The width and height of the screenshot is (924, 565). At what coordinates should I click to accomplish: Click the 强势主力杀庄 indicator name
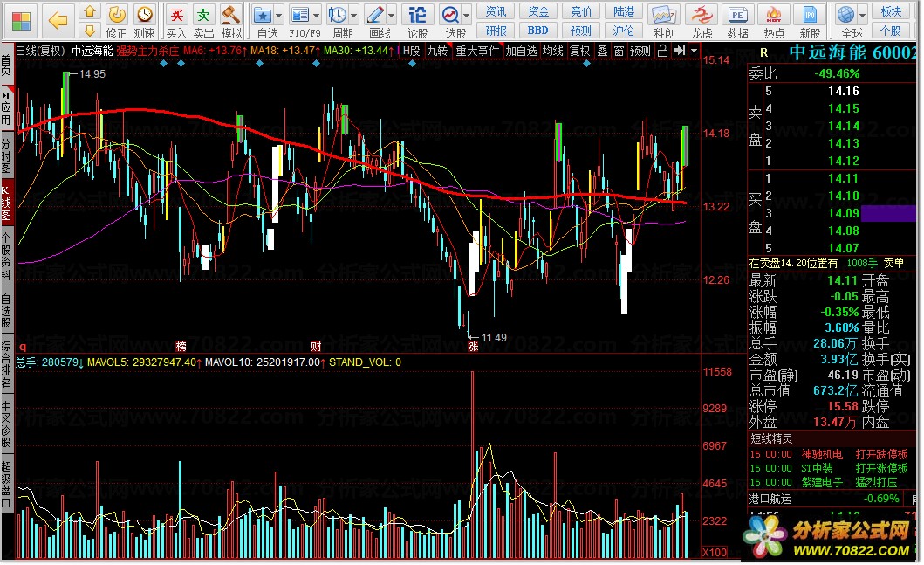pos(147,52)
